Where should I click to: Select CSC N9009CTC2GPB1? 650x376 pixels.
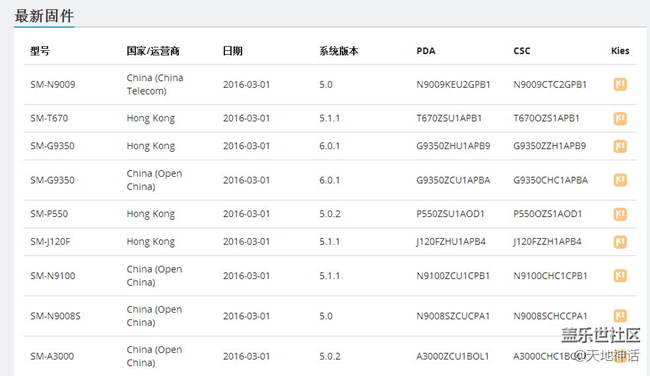click(x=550, y=85)
